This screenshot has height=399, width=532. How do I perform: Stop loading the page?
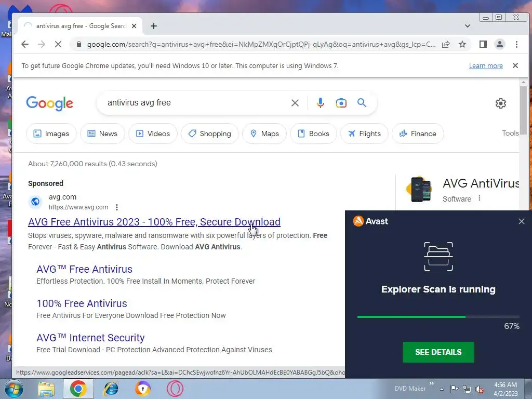click(58, 44)
